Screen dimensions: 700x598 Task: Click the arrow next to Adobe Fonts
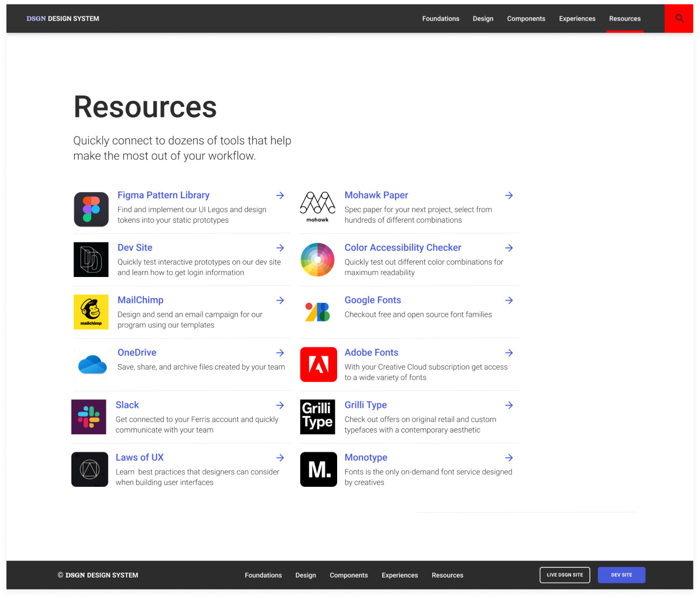(x=509, y=353)
